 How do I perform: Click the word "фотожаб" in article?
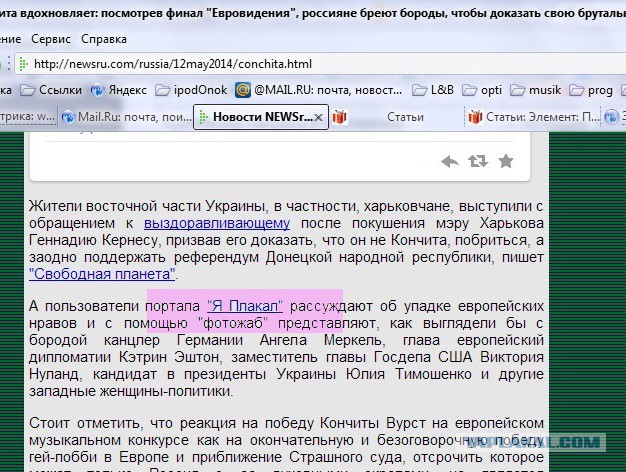pos(234,323)
